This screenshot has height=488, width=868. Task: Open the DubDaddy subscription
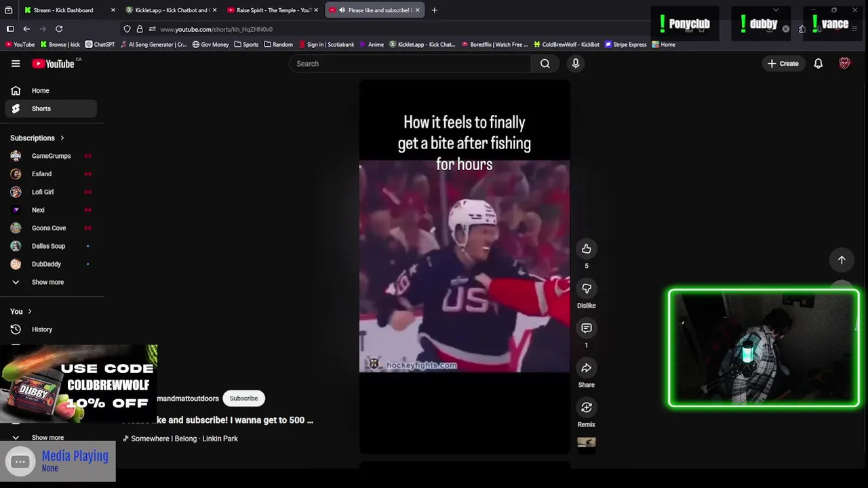point(51,264)
